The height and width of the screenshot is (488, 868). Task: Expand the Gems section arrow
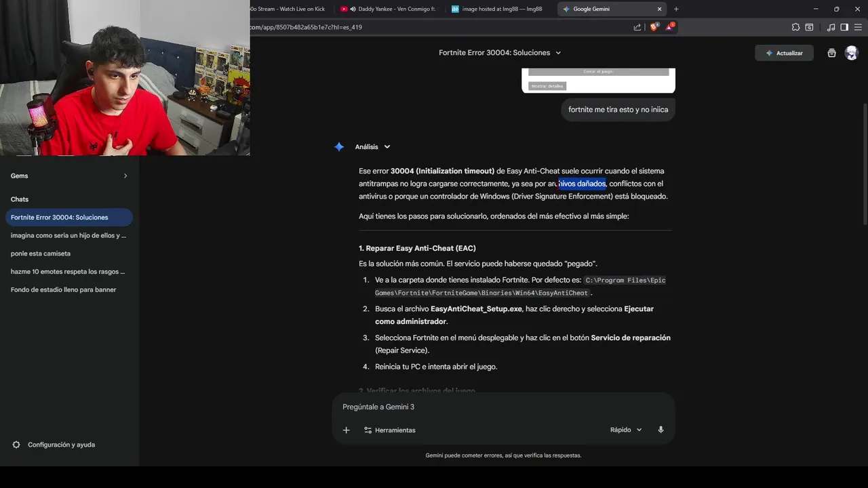pos(125,176)
